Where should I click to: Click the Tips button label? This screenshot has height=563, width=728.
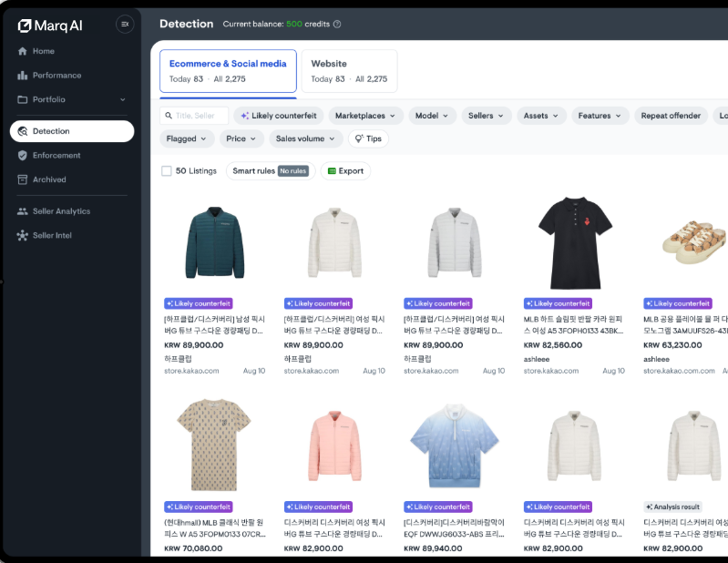374,138
